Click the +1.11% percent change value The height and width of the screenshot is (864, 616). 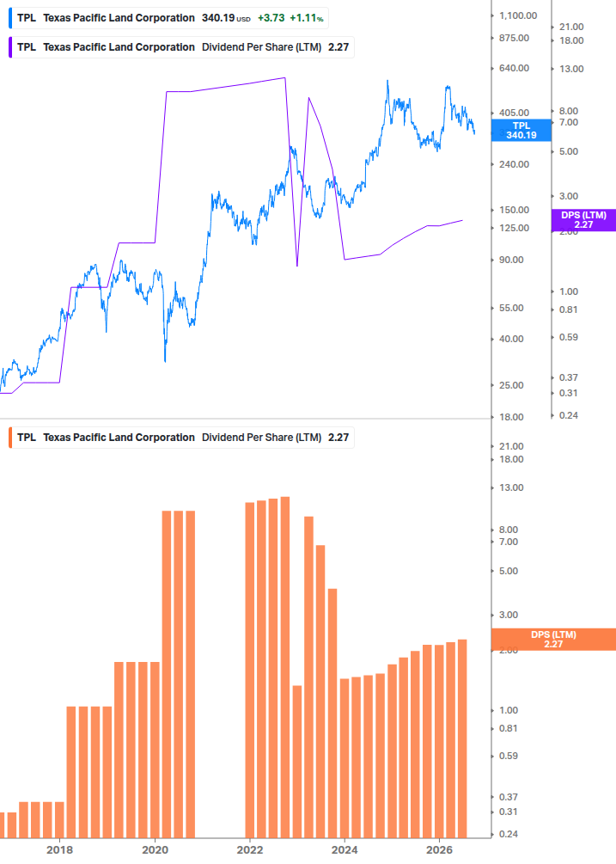(x=306, y=18)
